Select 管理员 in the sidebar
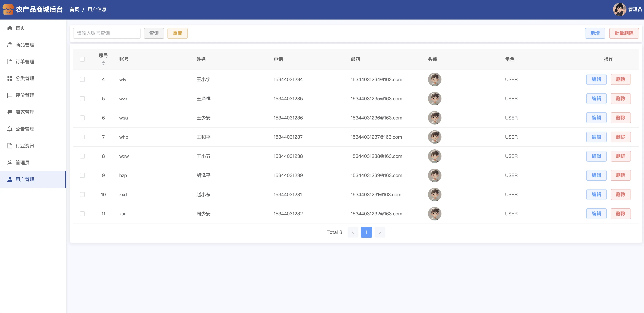 pos(22,163)
